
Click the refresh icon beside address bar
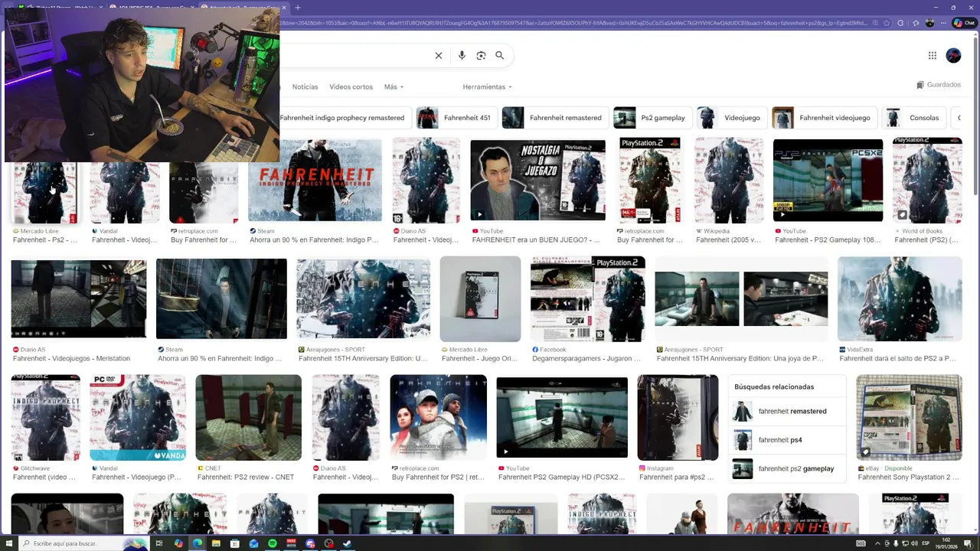[901, 23]
